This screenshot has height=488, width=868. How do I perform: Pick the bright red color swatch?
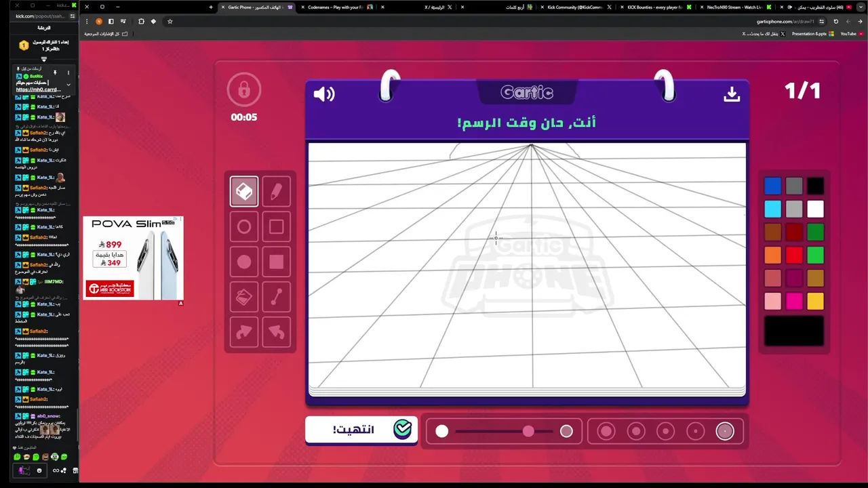click(794, 255)
